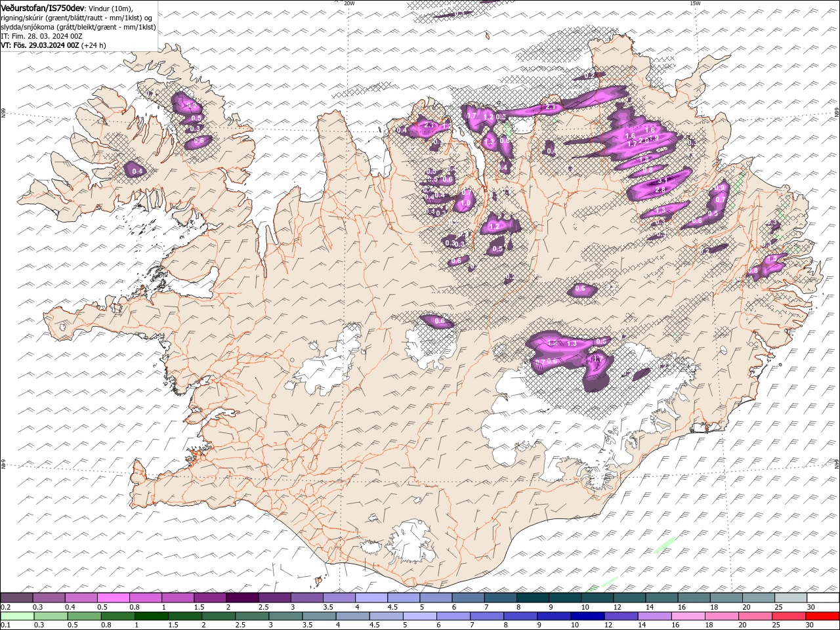Click the title text 'Veðurstofan/IS750dev'
Screen dimensions: 840x630
pos(43,7)
